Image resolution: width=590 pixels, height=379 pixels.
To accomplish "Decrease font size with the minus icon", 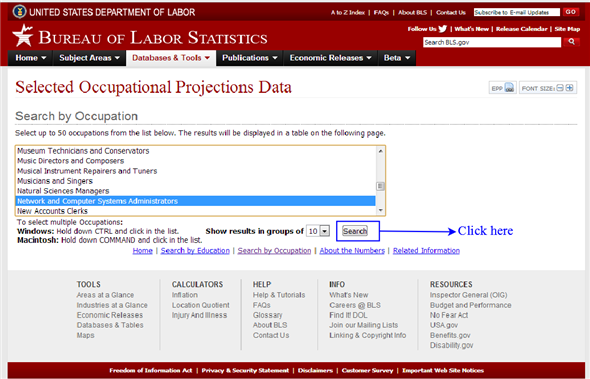I will 560,88.
